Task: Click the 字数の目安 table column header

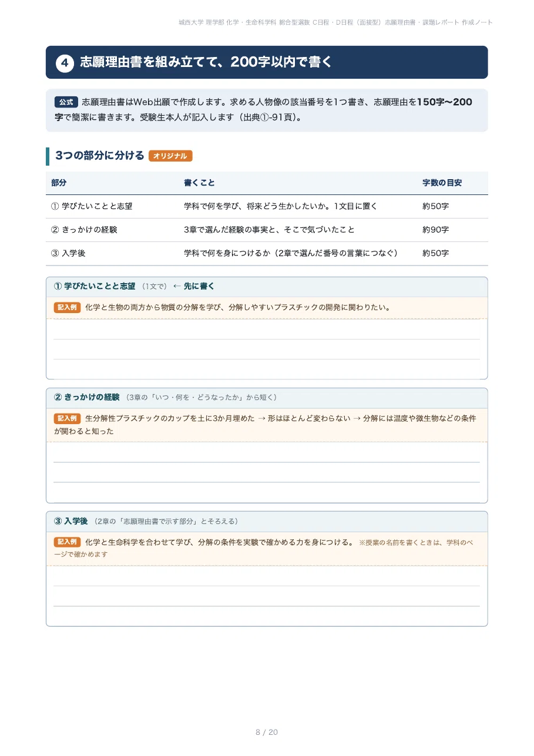Action: pyautogui.click(x=442, y=183)
